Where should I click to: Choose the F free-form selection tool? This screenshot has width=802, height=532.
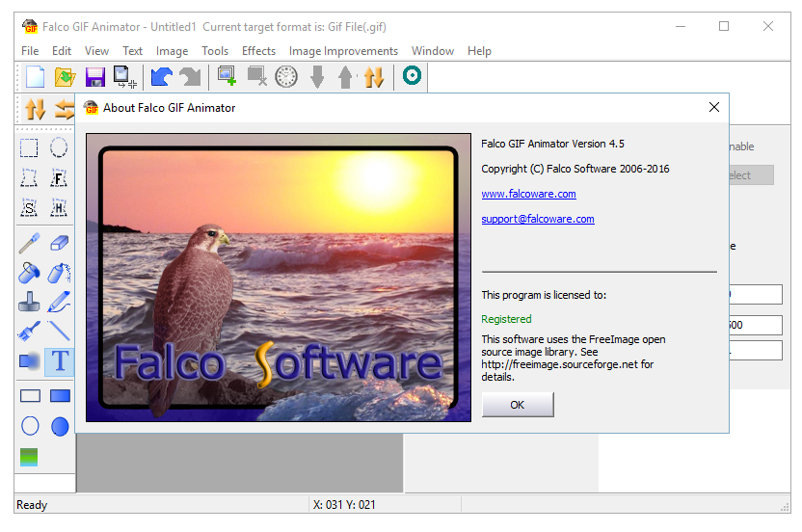tap(59, 178)
